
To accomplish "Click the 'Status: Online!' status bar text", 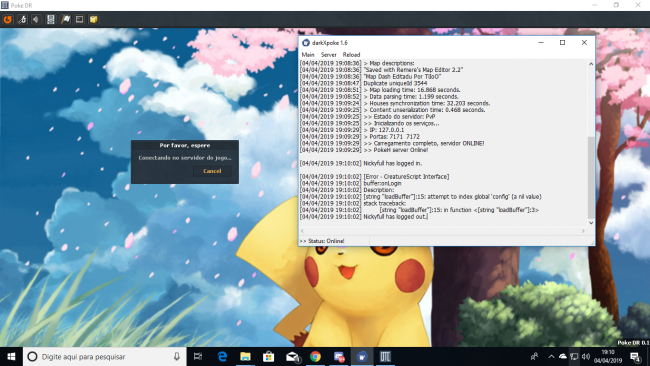I will click(322, 241).
